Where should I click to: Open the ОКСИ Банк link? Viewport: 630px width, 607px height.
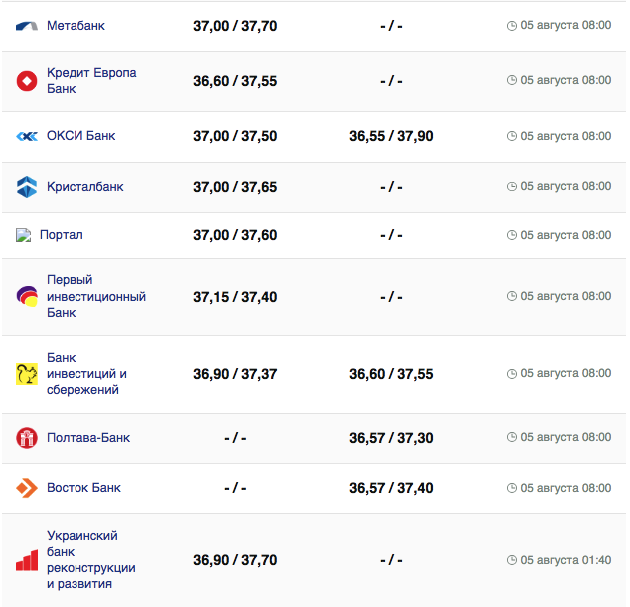click(81, 136)
